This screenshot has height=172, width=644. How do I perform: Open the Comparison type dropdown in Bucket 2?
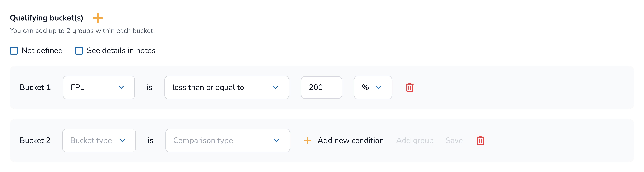click(x=227, y=140)
